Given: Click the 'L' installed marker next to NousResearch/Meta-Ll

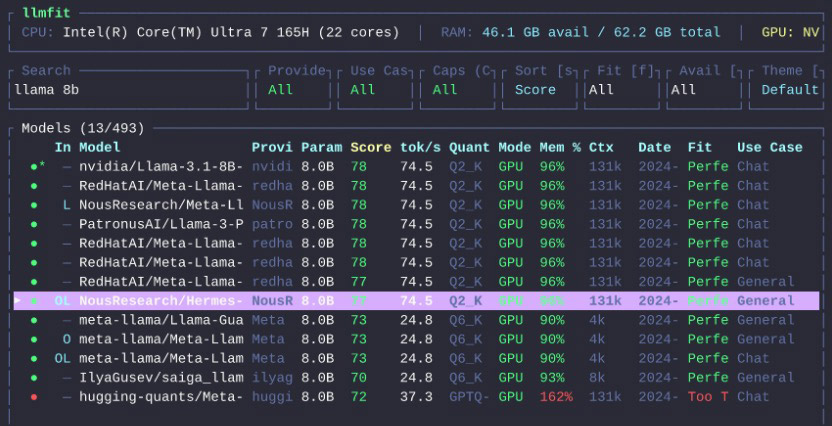Looking at the screenshot, I should (x=66, y=205).
